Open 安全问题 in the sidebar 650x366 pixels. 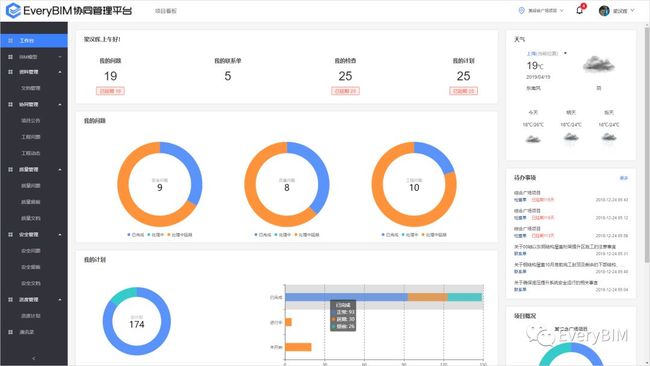point(31,251)
